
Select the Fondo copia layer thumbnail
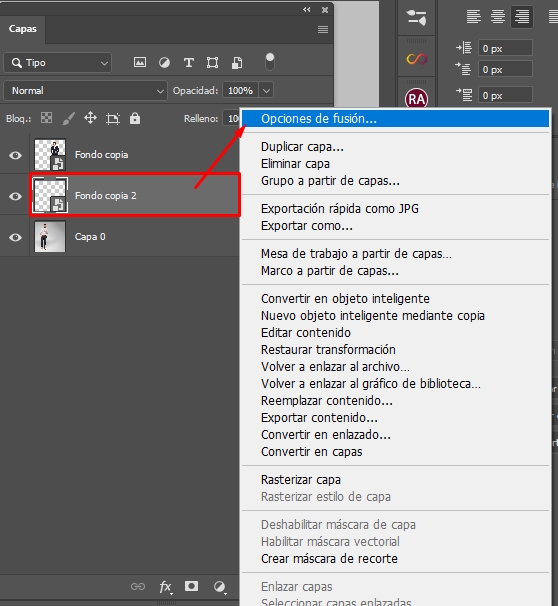(x=50, y=155)
